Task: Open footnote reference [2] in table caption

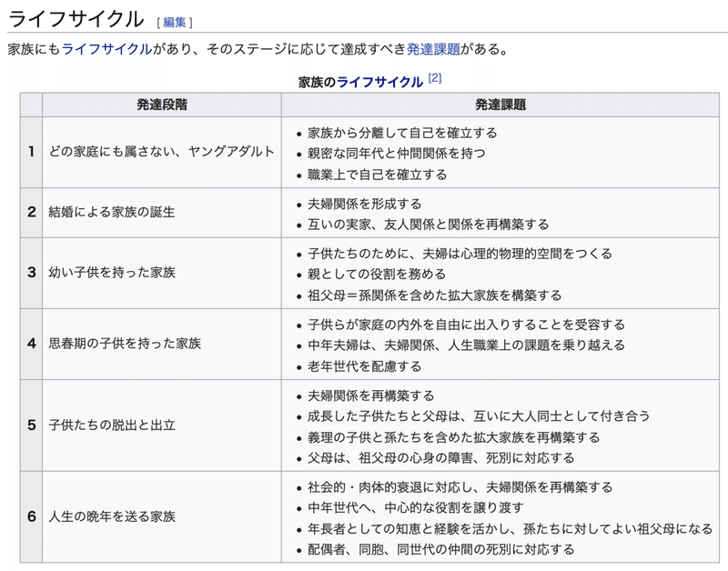Action: click(x=435, y=78)
